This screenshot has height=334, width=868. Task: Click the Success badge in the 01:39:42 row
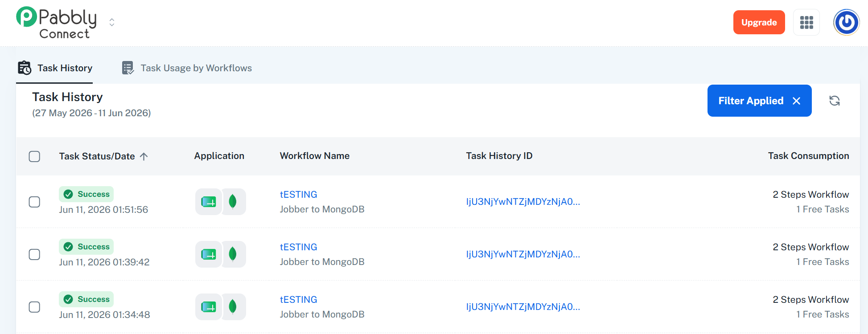(x=86, y=247)
